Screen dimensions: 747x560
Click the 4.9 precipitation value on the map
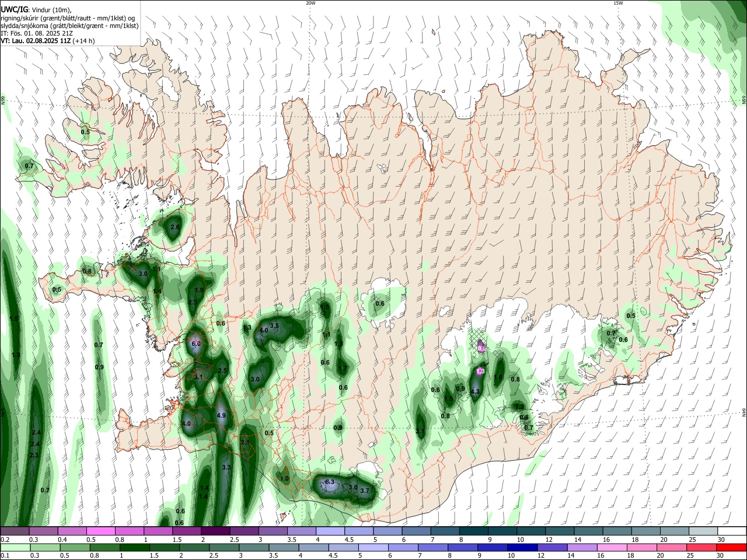tap(221, 415)
